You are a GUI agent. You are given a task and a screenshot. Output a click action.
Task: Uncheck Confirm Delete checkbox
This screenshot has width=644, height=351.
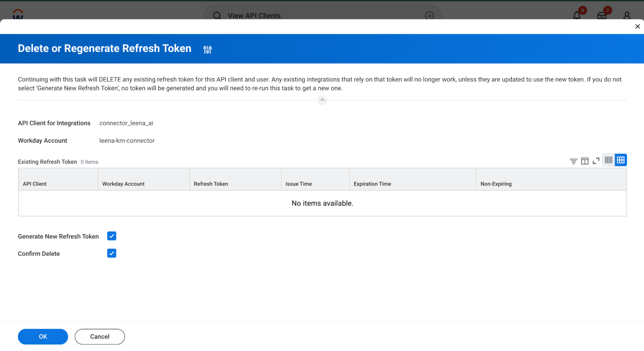coord(111,254)
